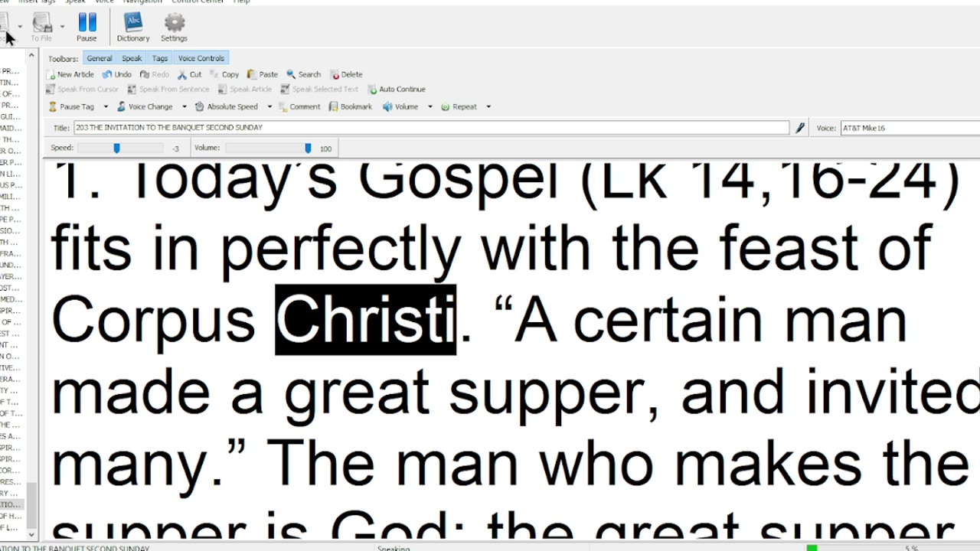The image size is (980, 551).
Task: Toggle Auto Continue
Action: click(x=397, y=90)
